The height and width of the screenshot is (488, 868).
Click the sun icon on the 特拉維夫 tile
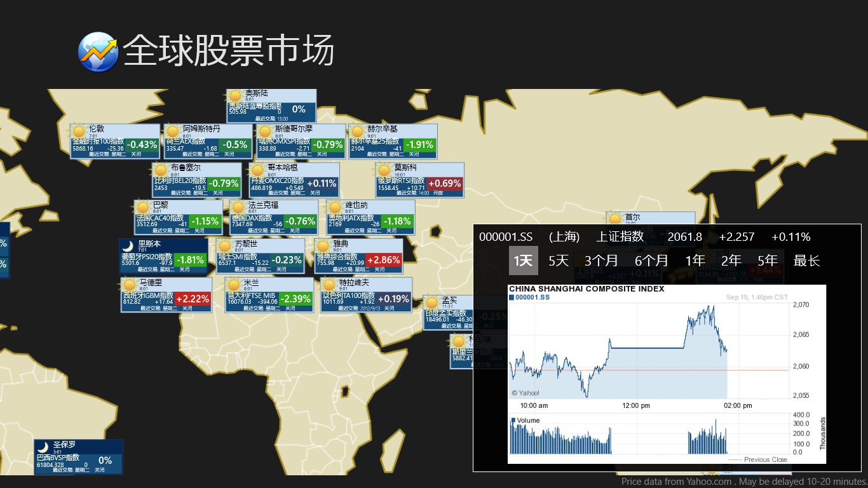pyautogui.click(x=329, y=284)
